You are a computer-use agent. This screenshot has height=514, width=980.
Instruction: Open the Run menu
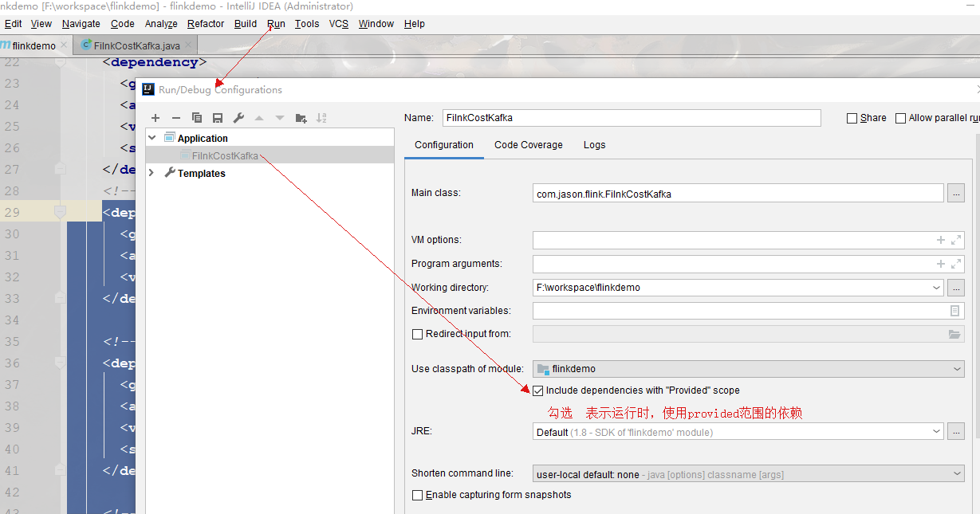tap(276, 23)
